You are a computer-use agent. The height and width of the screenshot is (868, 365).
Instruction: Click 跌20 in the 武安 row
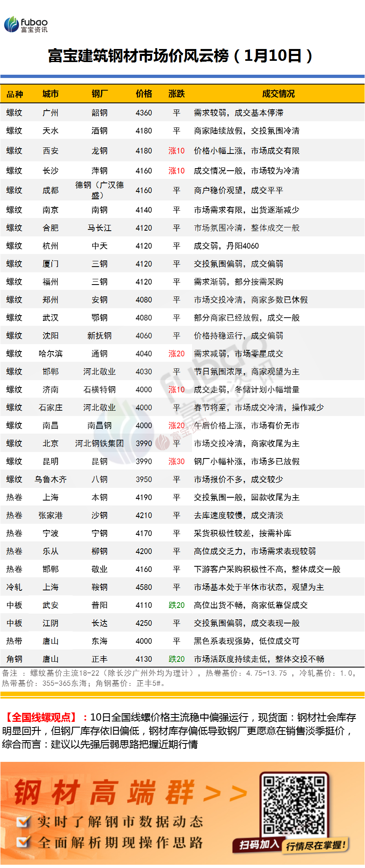(x=176, y=605)
